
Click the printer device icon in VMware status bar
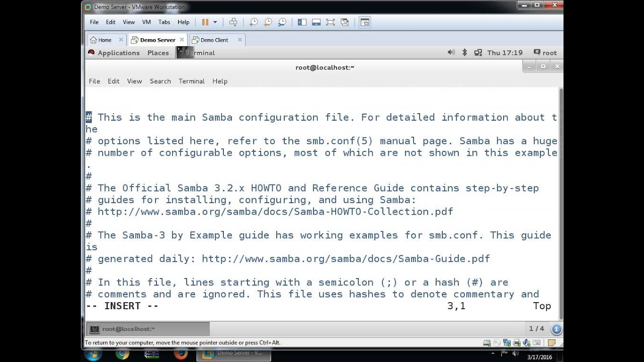click(x=517, y=343)
